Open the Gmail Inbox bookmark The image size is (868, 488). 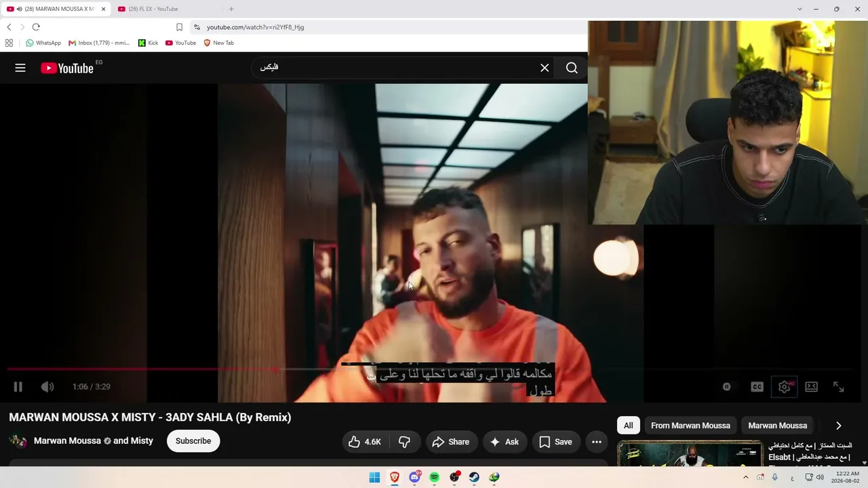pos(99,43)
